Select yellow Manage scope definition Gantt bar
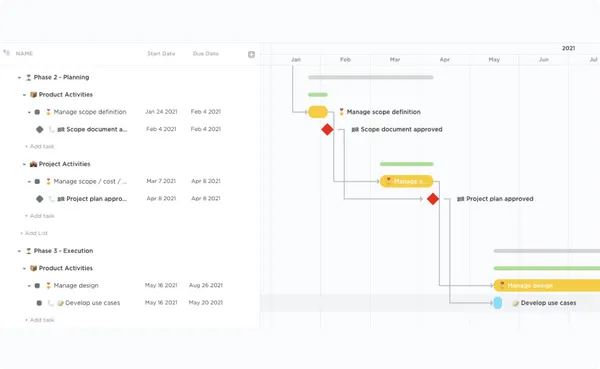Viewport: 600px width, 369px height. coord(318,112)
